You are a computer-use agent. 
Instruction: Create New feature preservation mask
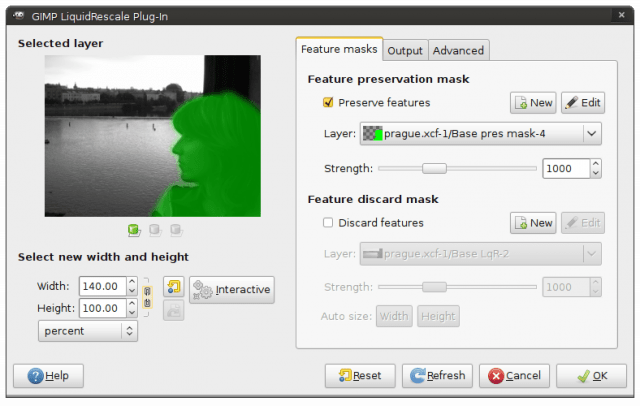532,103
